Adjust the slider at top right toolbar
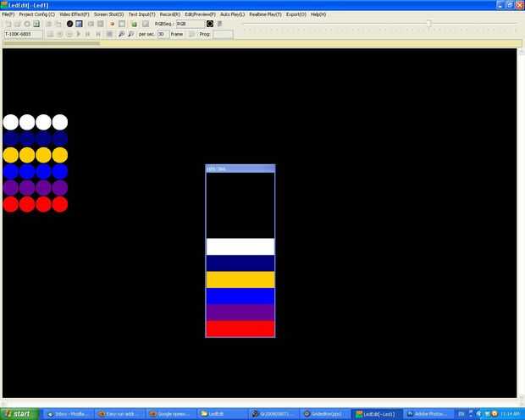This screenshot has width=525, height=420. tap(429, 23)
